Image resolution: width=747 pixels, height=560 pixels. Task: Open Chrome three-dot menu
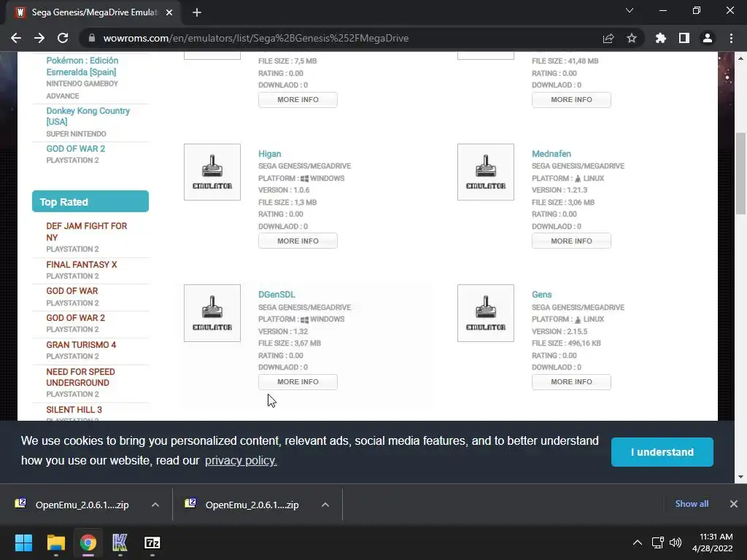[x=731, y=38]
